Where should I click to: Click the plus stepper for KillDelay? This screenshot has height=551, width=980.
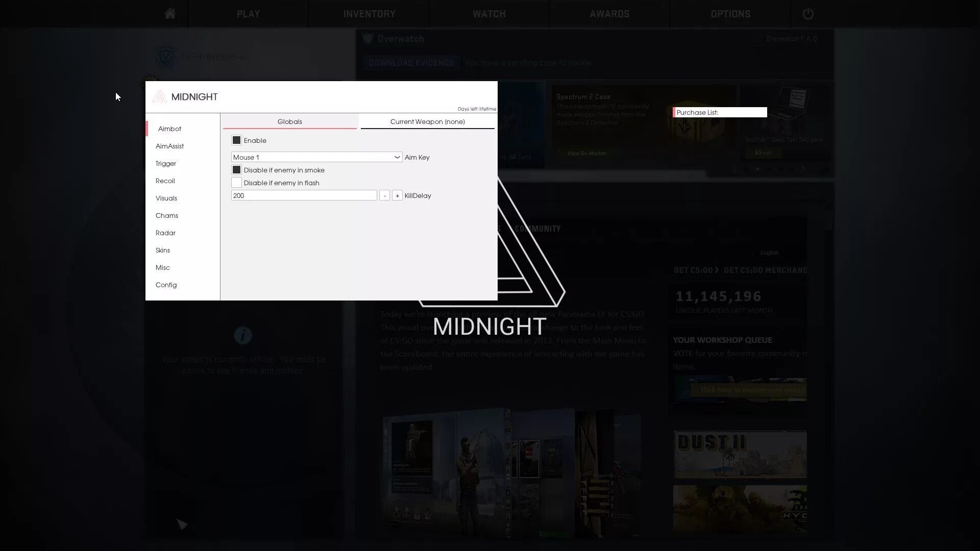tap(397, 195)
